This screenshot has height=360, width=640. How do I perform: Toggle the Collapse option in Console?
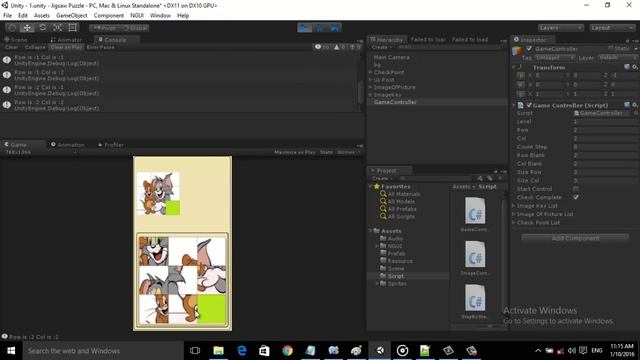click(35, 47)
